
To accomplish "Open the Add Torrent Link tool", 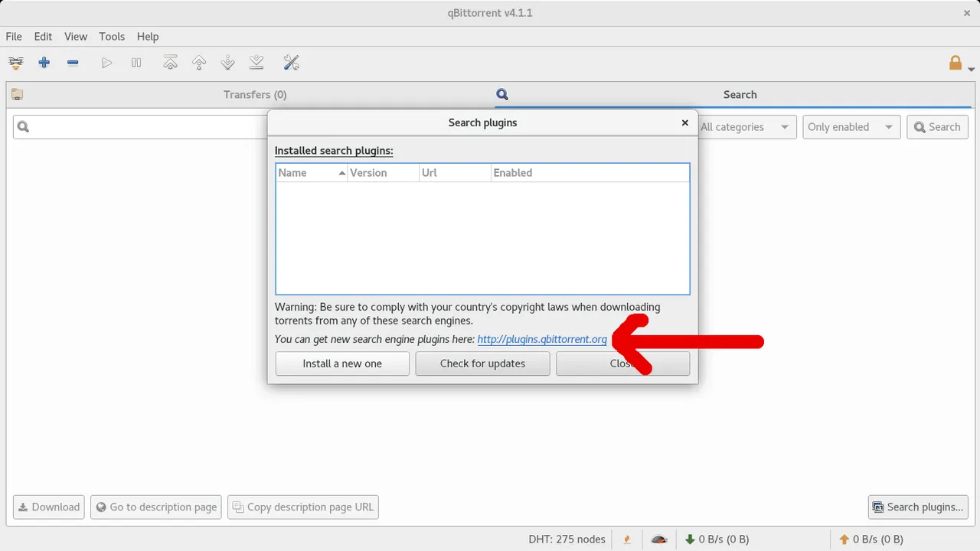I will [15, 62].
